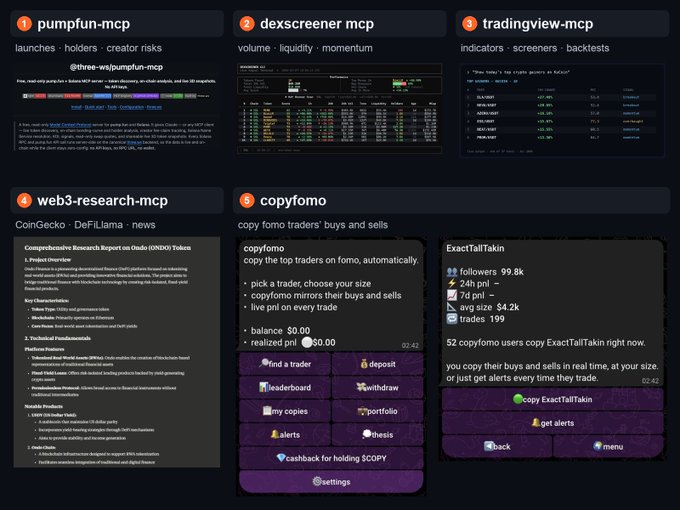Open copyfomo 'settings' button
The image size is (680, 510).
331,481
